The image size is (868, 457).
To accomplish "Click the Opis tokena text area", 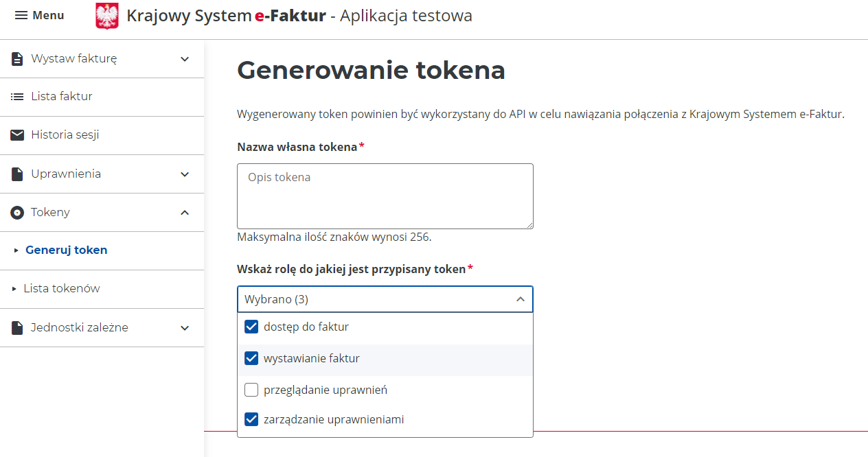I will coord(385,196).
